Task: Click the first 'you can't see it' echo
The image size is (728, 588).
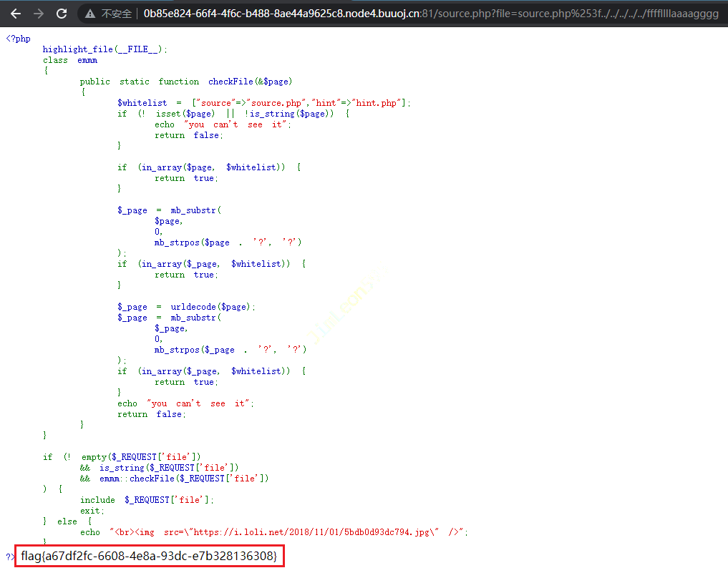Action: 223,124
